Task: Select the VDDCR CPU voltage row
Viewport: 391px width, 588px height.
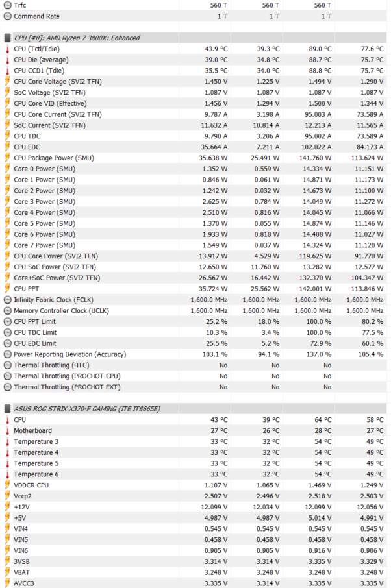Action: pyautogui.click(x=194, y=485)
